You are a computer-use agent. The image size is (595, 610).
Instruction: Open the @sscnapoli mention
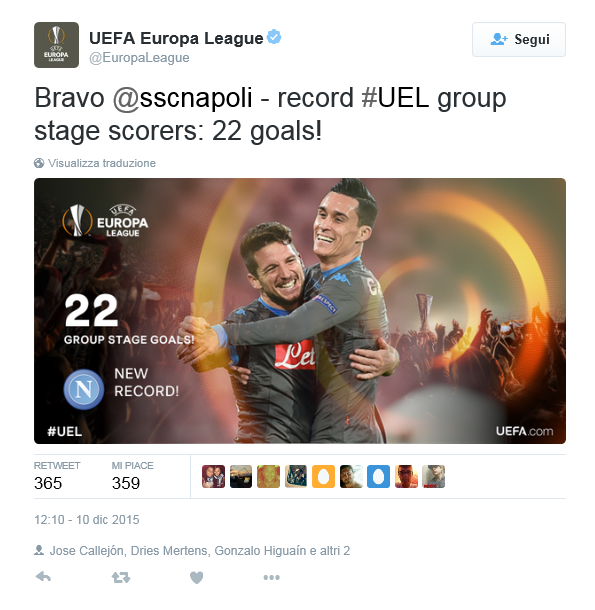[x=183, y=97]
